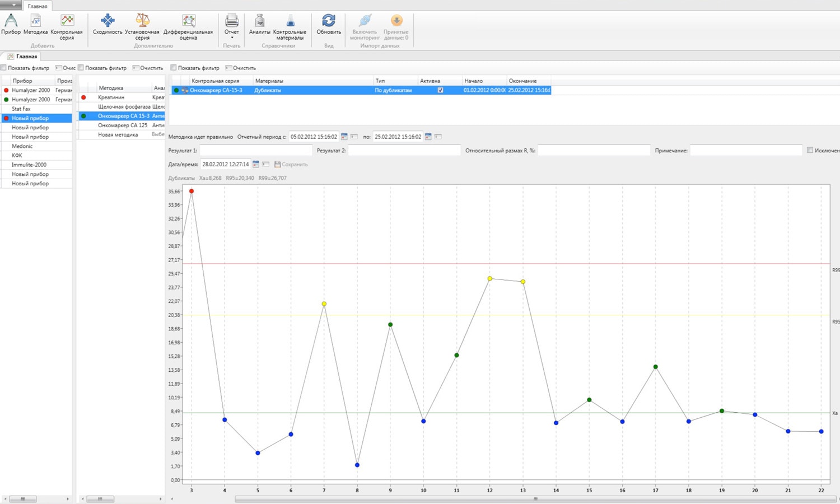The height and width of the screenshot is (504, 840).
Task: Click the yellow data point at sample 7
Action: (324, 304)
